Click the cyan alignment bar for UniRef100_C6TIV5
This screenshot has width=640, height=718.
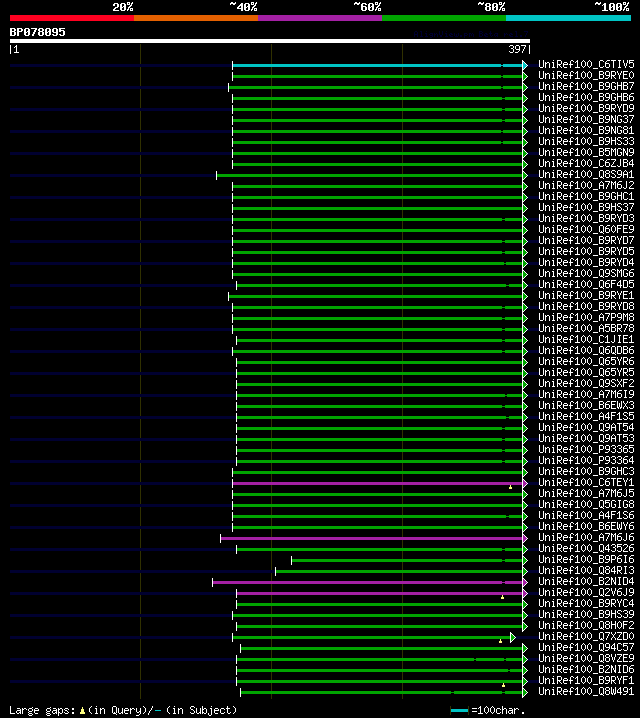click(378, 65)
